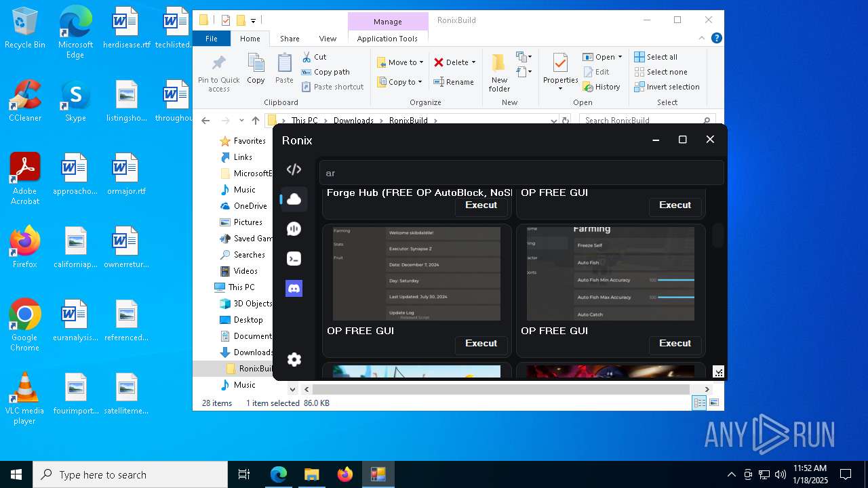Viewport: 868px width, 488px height.
Task: Click the Properties checkmark icon
Action: [560, 64]
